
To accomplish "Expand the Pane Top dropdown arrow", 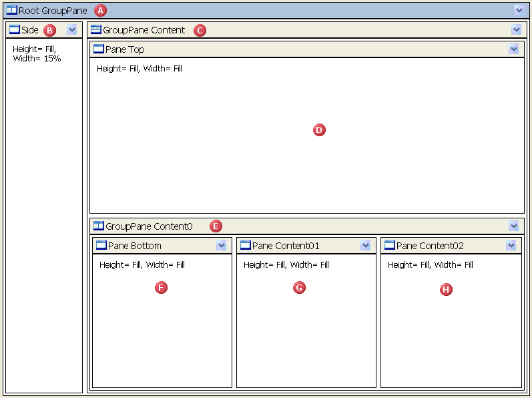I will (x=513, y=49).
